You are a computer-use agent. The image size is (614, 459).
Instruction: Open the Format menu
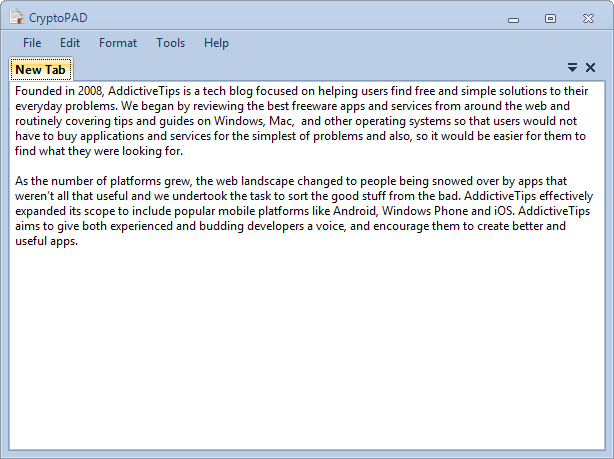[x=118, y=43]
